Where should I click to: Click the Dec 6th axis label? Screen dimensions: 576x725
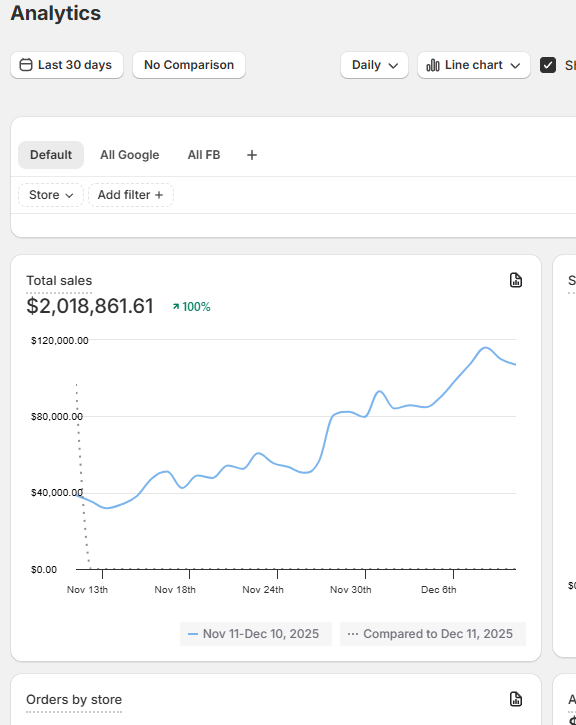pos(439,590)
